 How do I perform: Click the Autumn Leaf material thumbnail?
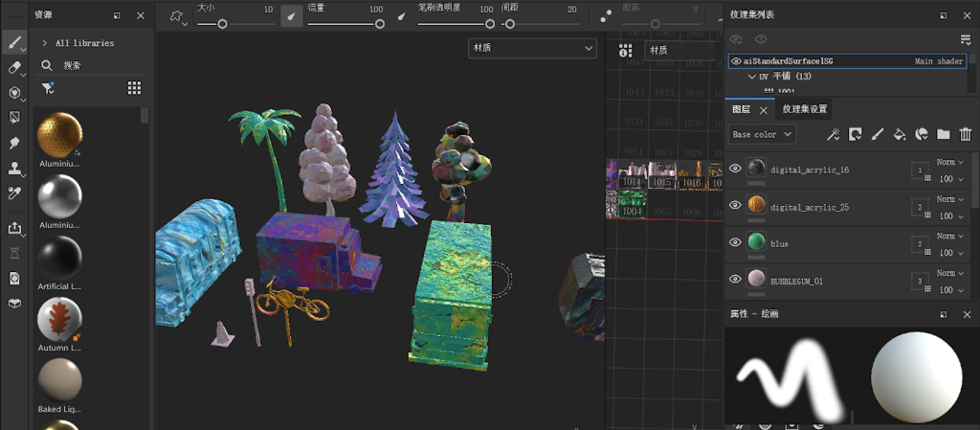[59, 319]
